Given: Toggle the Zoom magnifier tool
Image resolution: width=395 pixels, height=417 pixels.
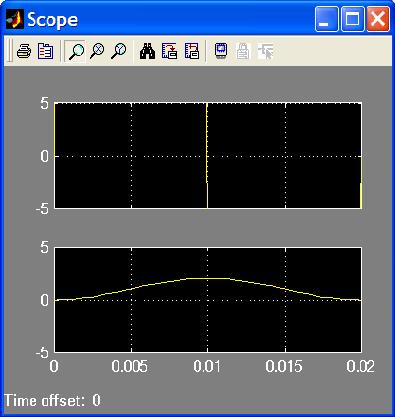Looking at the screenshot, I should [x=76, y=51].
